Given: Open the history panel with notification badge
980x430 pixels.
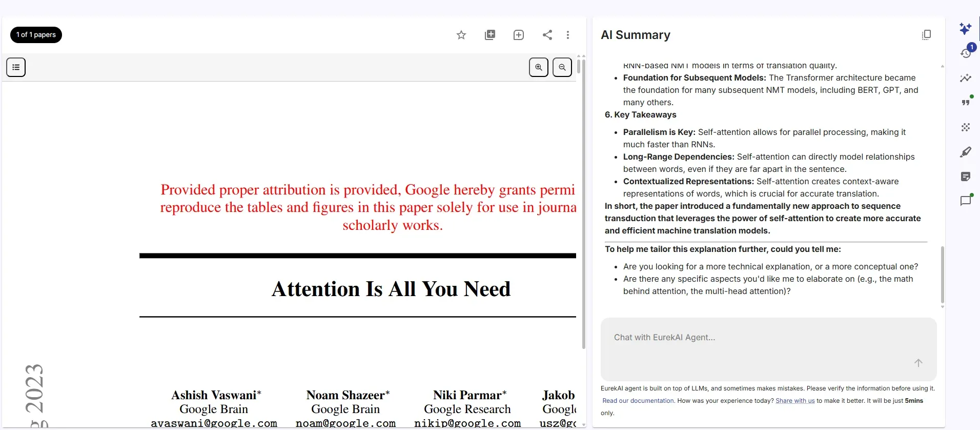Looking at the screenshot, I should click(x=966, y=53).
